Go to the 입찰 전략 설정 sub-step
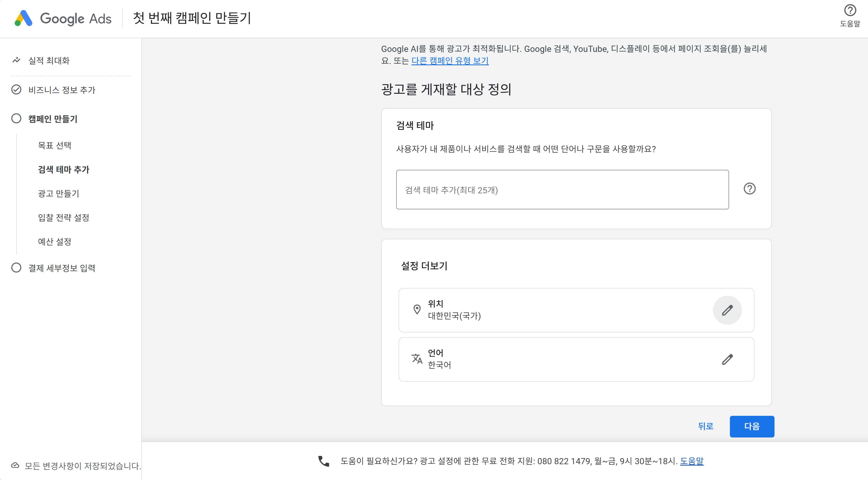This screenshot has width=868, height=480. click(x=63, y=218)
